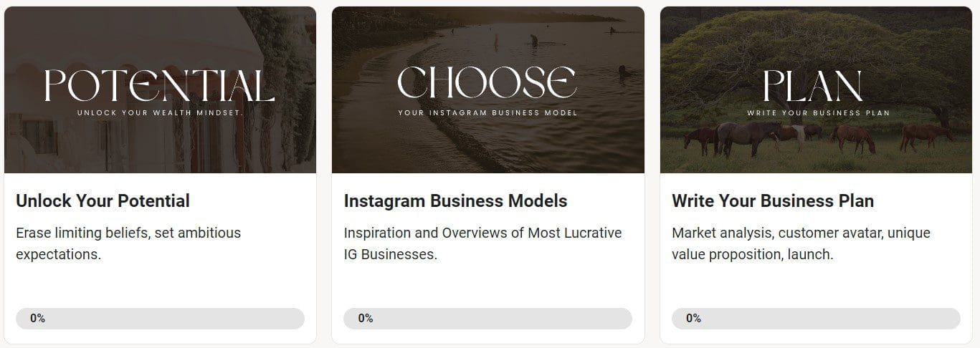Click the large CHOOSE headline text
This screenshot has height=348, width=980.
(x=487, y=83)
